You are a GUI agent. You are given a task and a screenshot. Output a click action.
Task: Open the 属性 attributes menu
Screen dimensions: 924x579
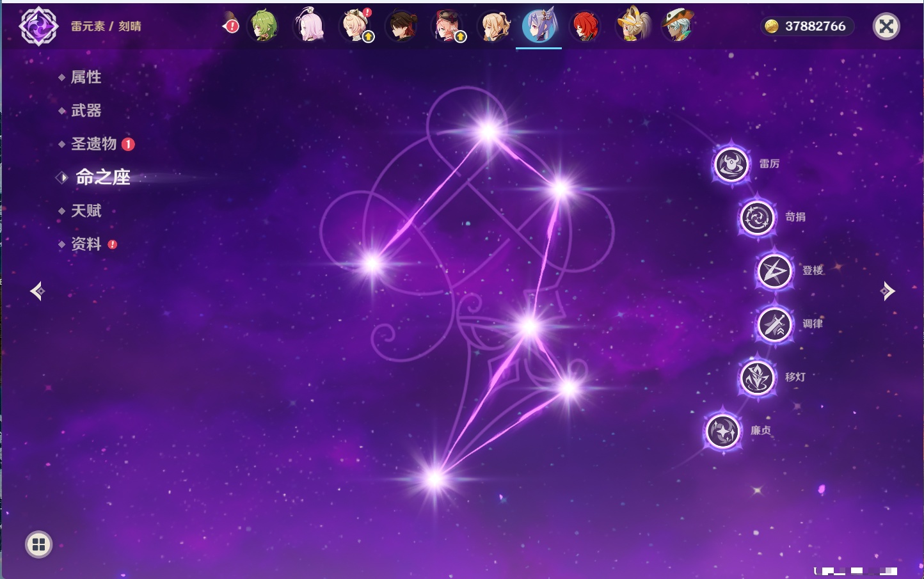pos(86,77)
